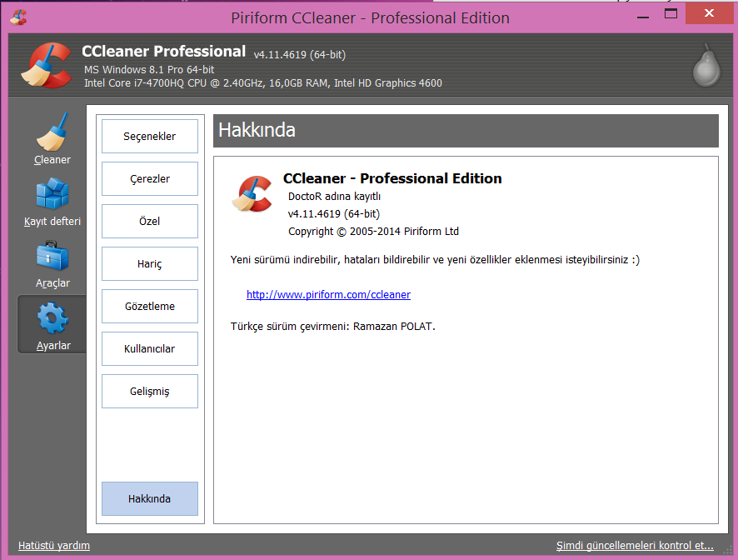Open Hatüstü yardım online help link
The height and width of the screenshot is (560, 738).
click(x=54, y=545)
